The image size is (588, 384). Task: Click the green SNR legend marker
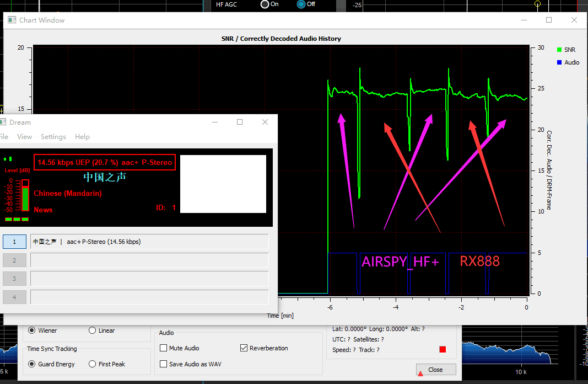tap(559, 50)
